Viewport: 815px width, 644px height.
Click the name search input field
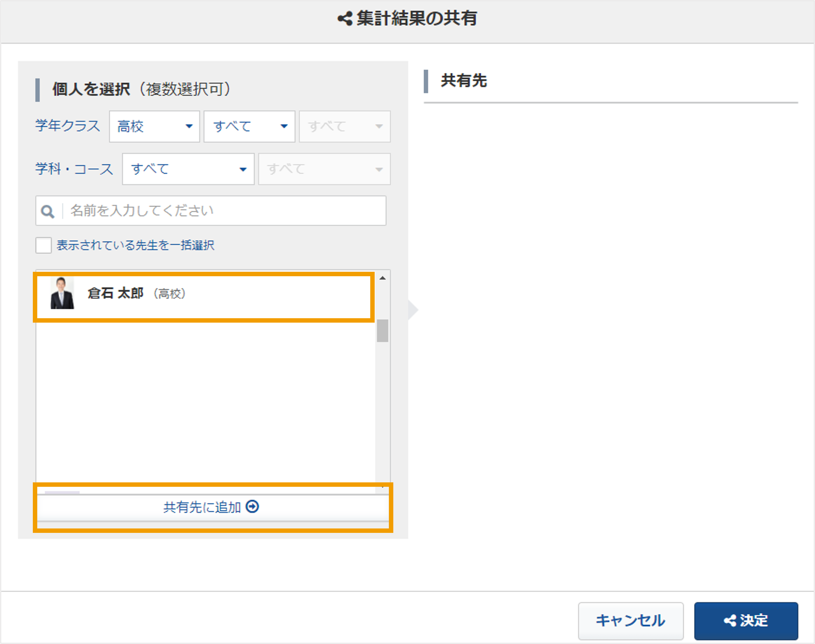click(x=211, y=210)
